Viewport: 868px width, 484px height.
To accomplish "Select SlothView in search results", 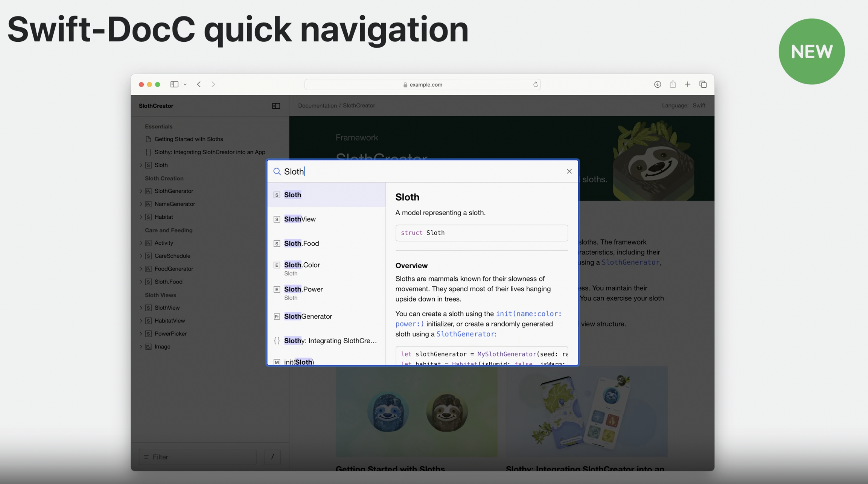I will 300,219.
